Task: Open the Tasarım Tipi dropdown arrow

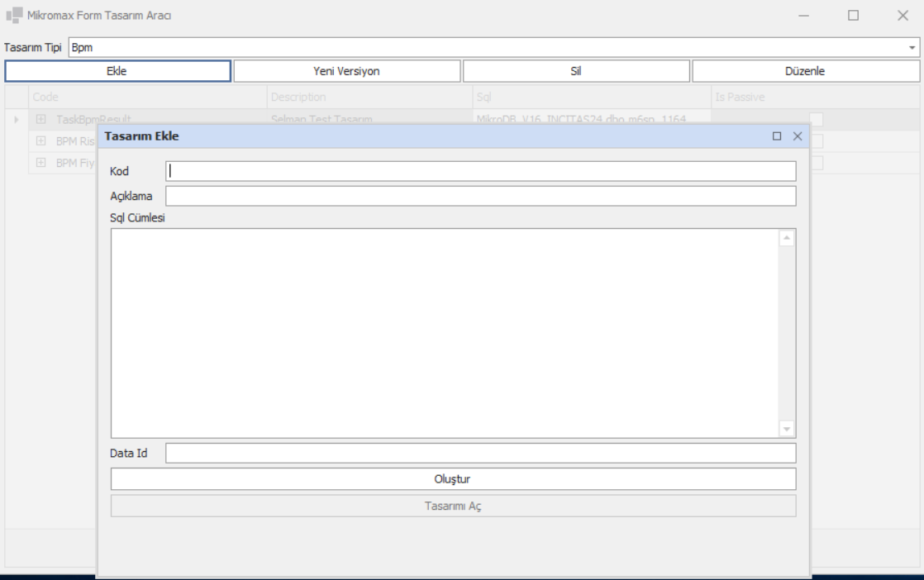Action: point(912,48)
